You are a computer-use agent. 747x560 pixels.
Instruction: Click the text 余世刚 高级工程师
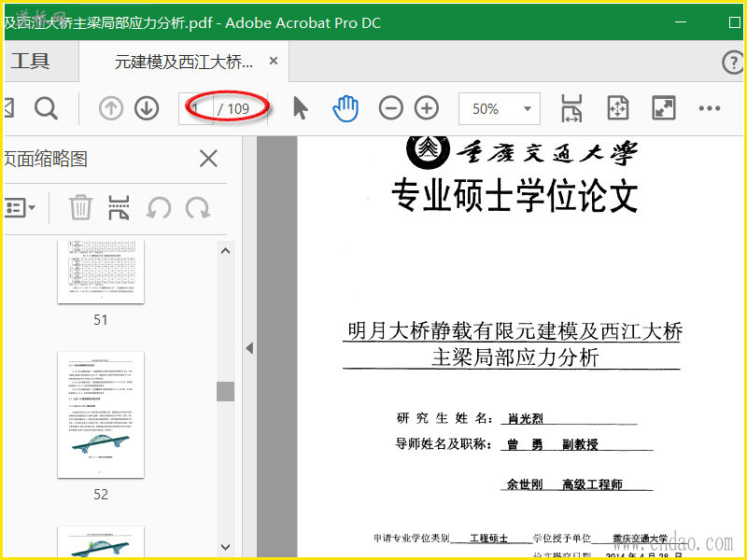coord(565,484)
